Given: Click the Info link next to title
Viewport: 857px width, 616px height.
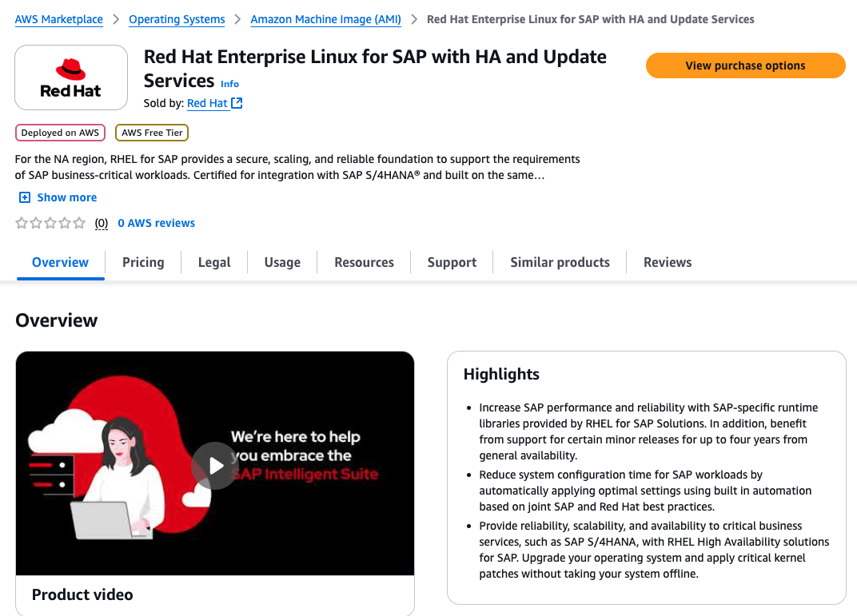Looking at the screenshot, I should point(229,84).
